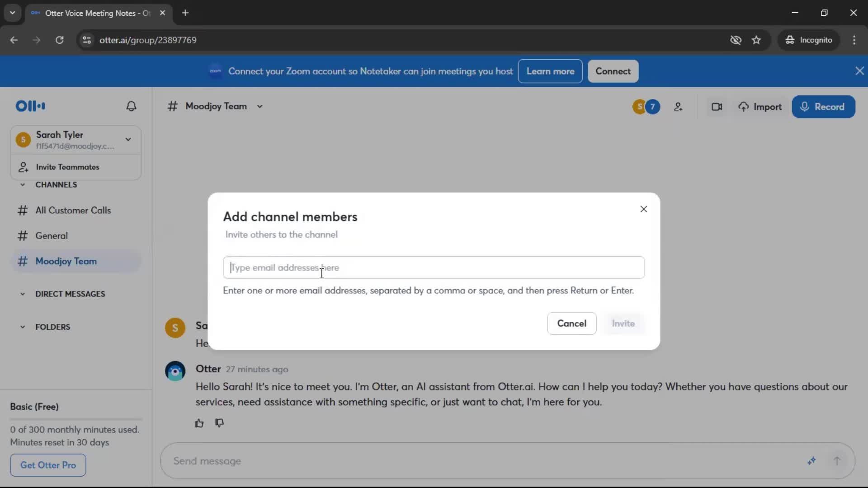Cancel the add members dialog
The height and width of the screenshot is (488, 868).
point(571,324)
